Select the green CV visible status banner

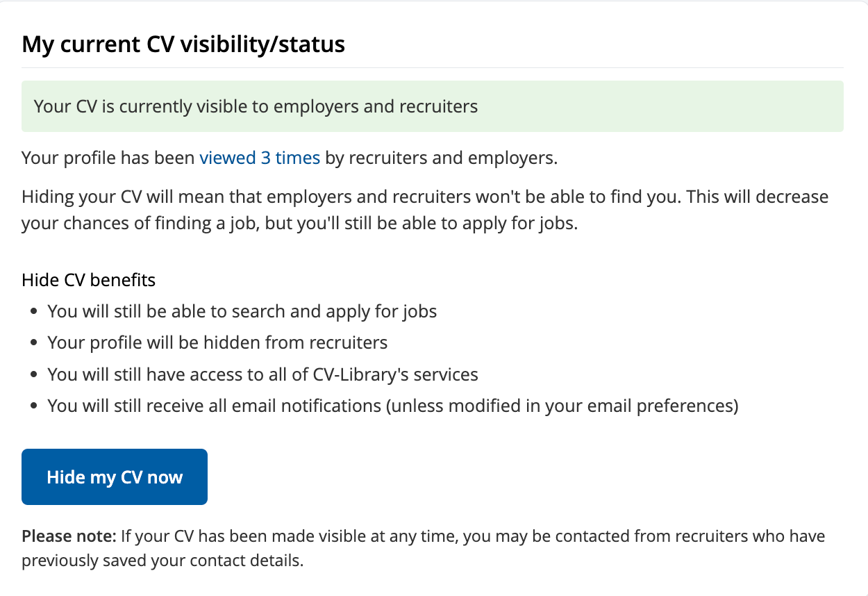coord(432,106)
